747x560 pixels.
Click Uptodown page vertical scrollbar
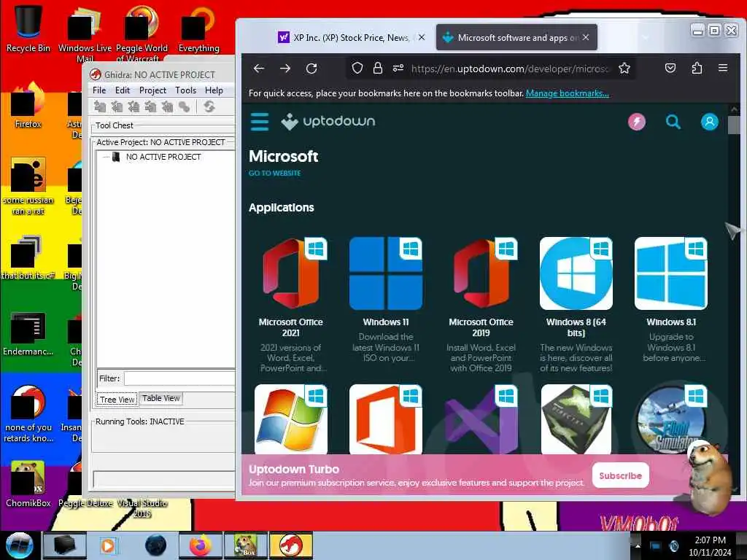(x=734, y=300)
